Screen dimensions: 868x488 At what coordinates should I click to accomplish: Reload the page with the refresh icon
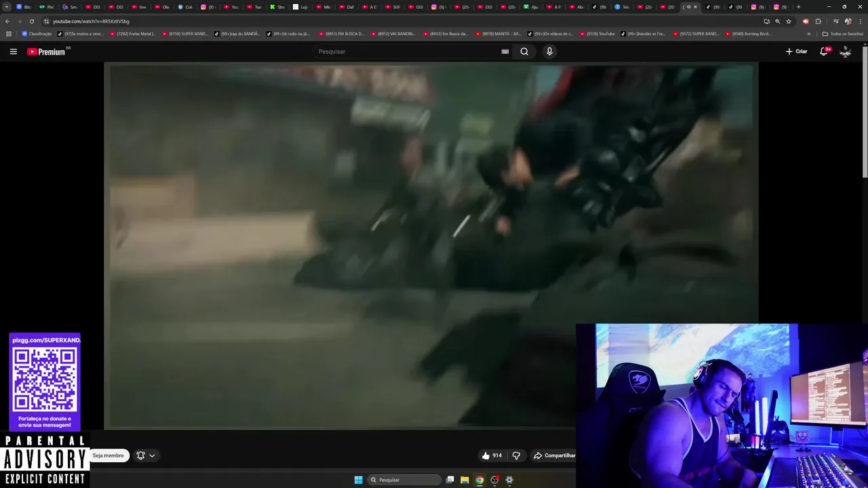coord(31,22)
